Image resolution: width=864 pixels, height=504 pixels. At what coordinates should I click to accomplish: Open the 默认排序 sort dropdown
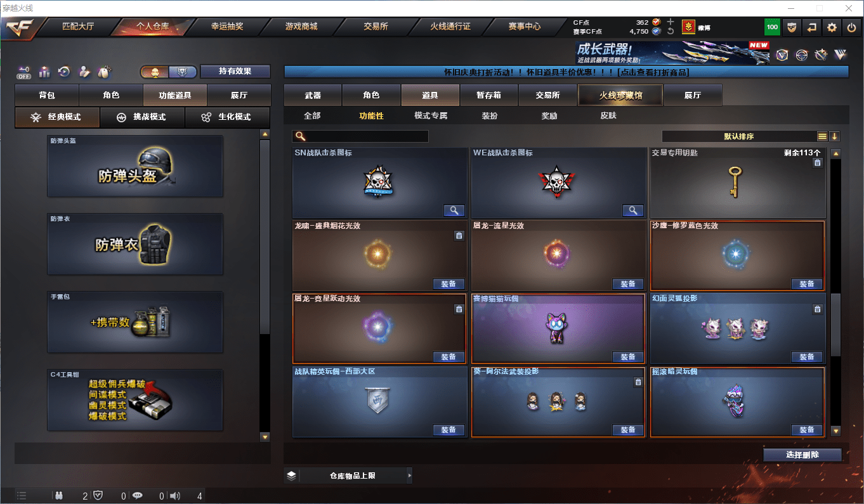click(x=739, y=136)
